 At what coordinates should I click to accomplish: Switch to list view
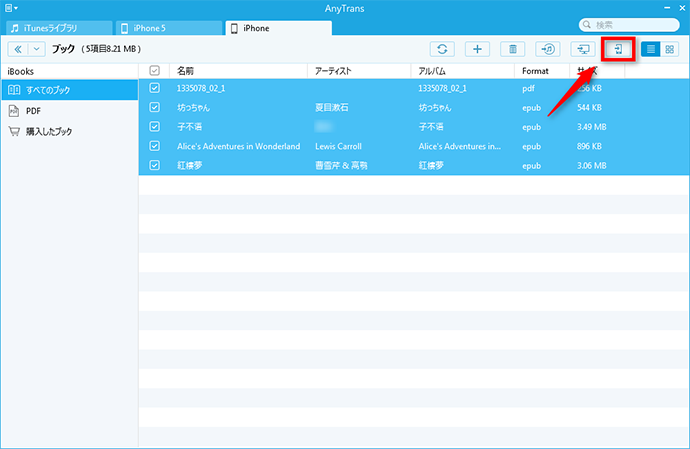[650, 49]
